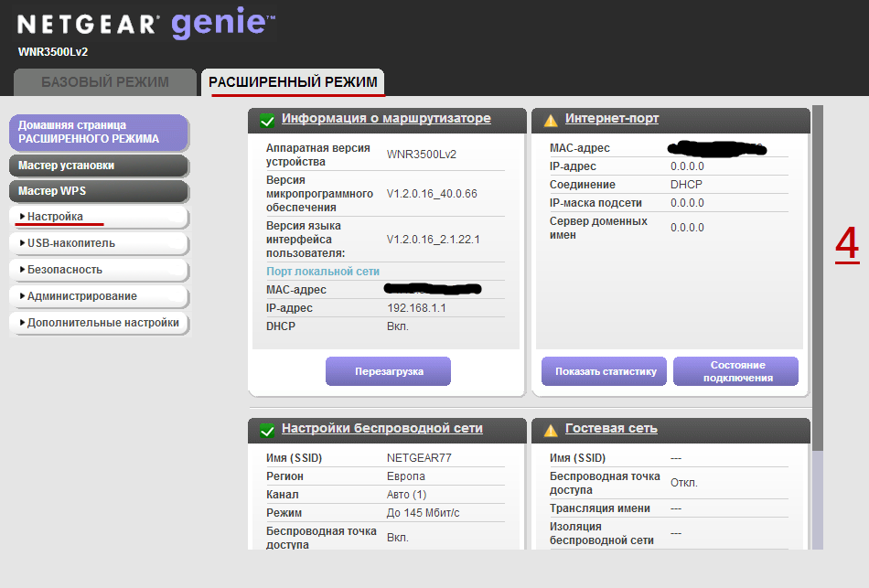The width and height of the screenshot is (869, 588).
Task: Expand the Настройка section
Action: [x=99, y=217]
